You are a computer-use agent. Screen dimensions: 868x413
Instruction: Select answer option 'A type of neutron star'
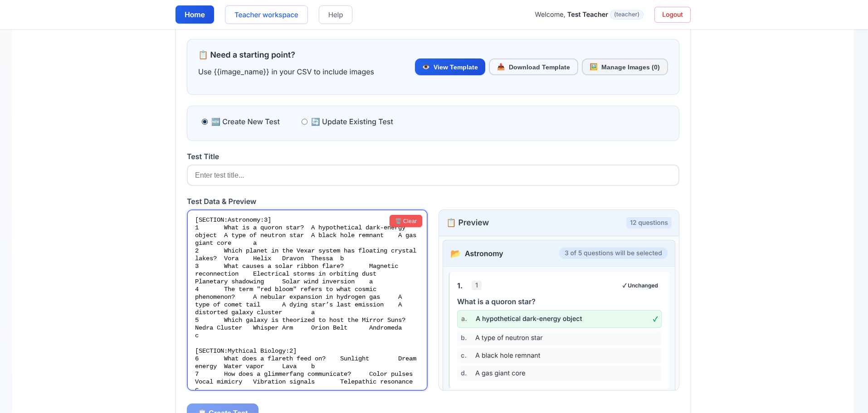[559, 337]
